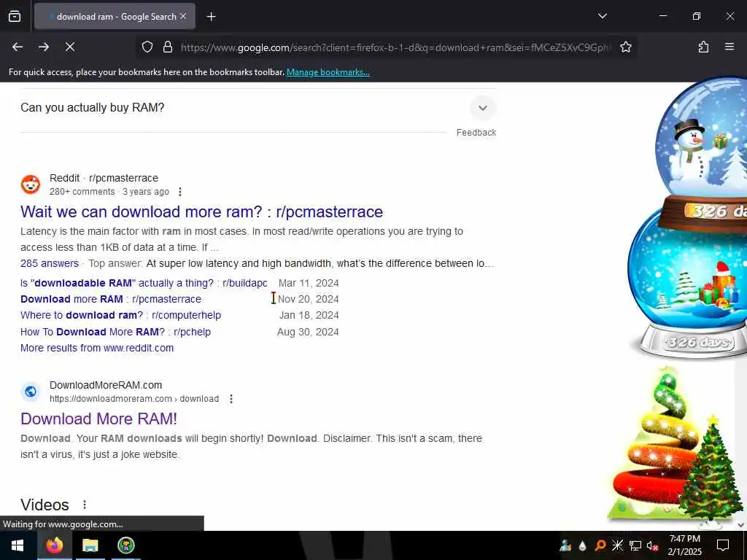Click the snowman tray icon
The width and height of the screenshot is (747, 560).
(565, 545)
